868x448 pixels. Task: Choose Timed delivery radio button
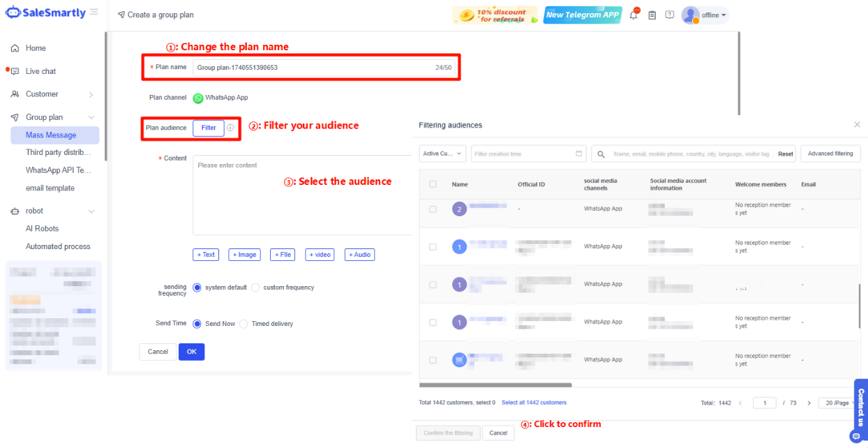click(244, 324)
